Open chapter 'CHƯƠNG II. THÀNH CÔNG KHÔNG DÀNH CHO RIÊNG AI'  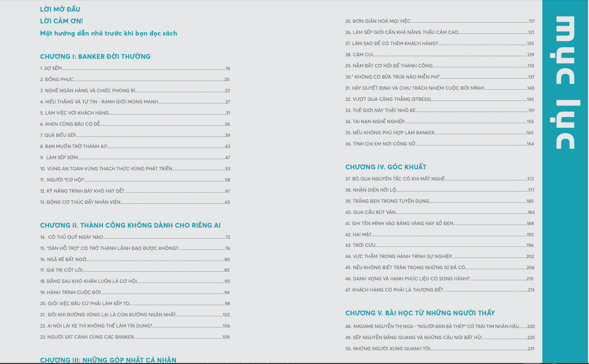[x=130, y=225]
